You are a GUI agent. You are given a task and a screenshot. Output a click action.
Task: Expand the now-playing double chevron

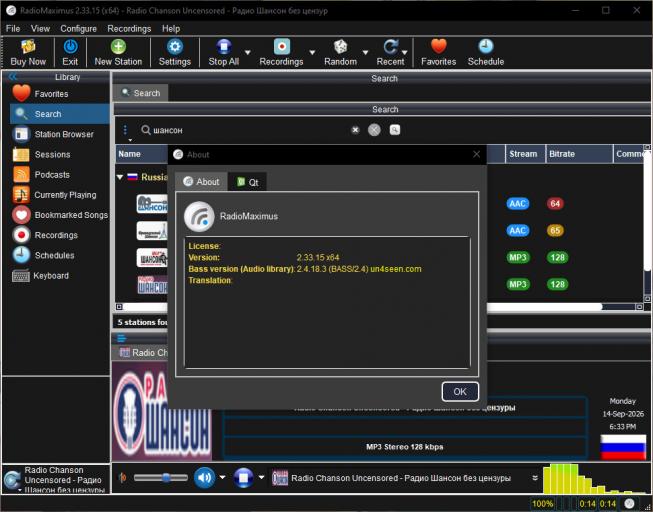point(535,478)
